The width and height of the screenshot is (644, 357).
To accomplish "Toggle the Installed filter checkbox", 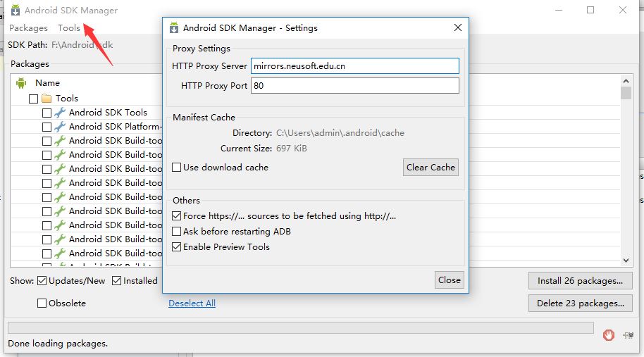I will click(x=117, y=281).
